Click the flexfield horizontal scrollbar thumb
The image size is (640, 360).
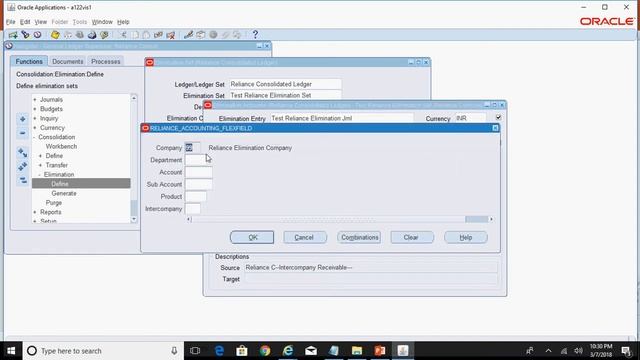pos(476,219)
